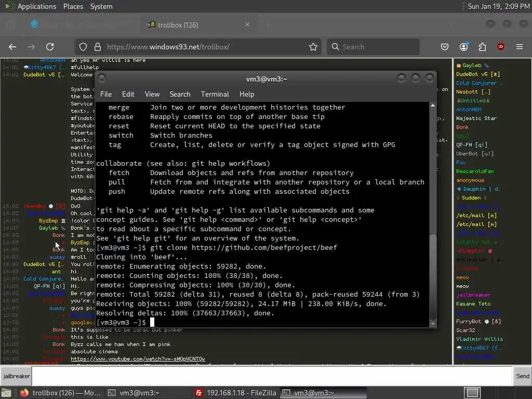
Task: Click the Applications menu logo icon
Action: (x=9, y=6)
